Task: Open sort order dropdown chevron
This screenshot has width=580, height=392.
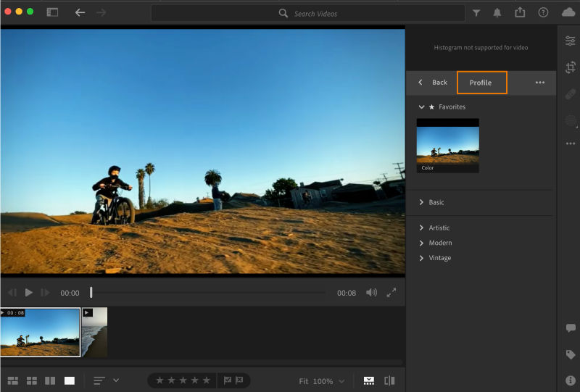Action: (x=116, y=380)
